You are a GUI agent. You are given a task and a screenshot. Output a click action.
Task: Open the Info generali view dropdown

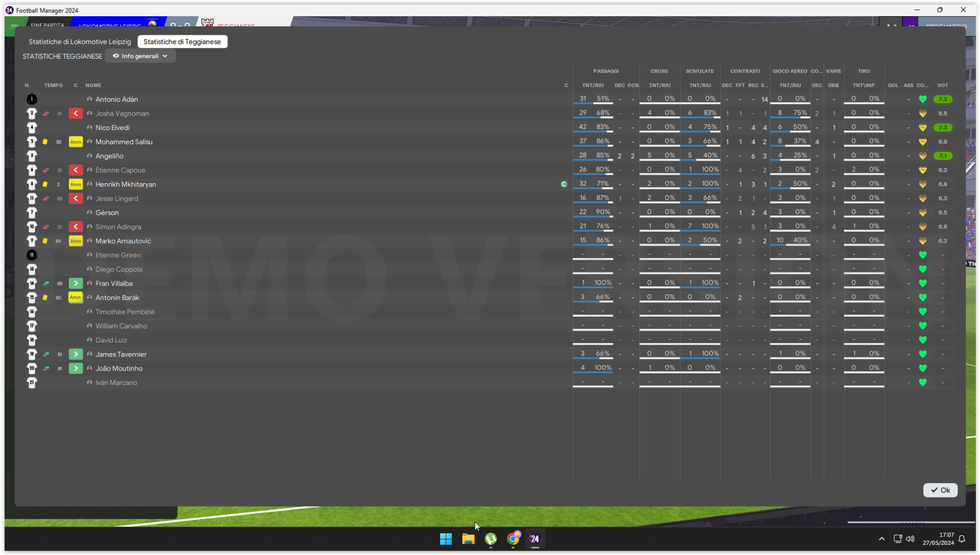coord(140,56)
